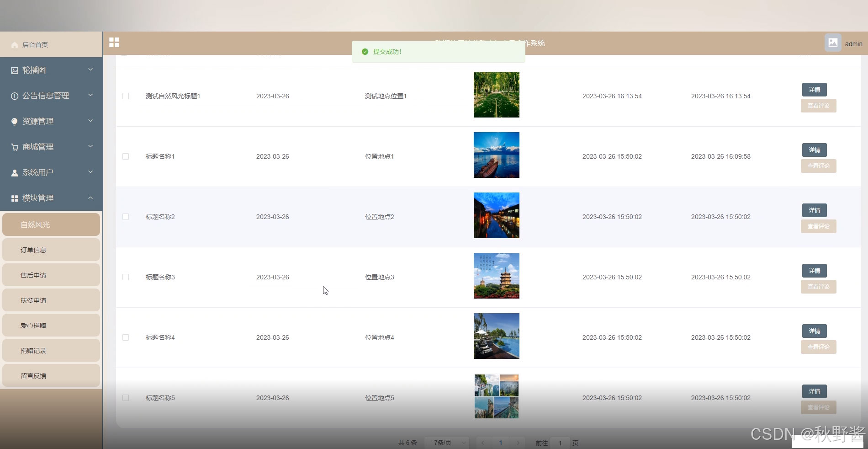Open water town thumbnail of 标题名称2

point(497,215)
